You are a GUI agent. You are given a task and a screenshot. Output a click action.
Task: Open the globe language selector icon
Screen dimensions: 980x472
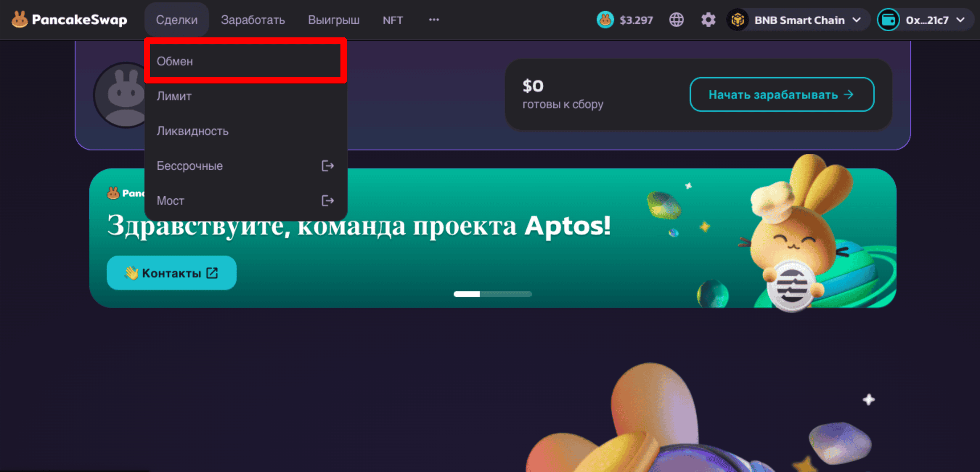tap(676, 20)
